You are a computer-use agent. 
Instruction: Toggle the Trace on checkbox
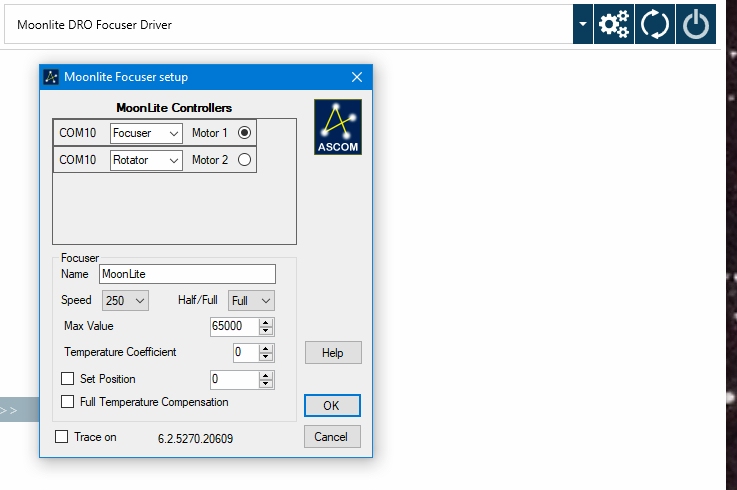pos(62,436)
